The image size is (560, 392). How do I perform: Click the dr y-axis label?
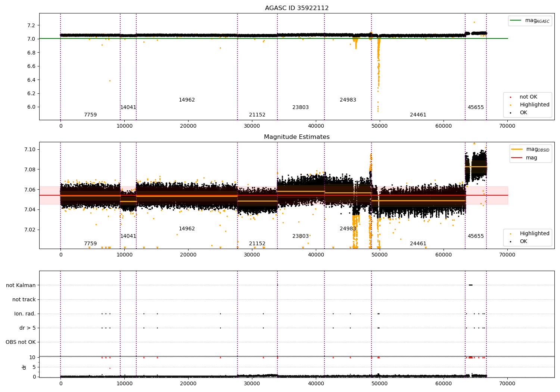click(x=24, y=367)
